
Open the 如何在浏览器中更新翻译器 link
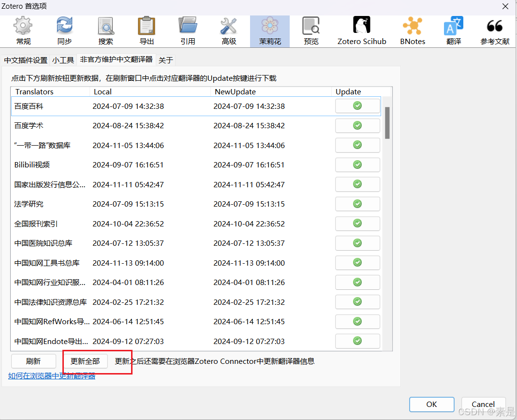(52, 376)
